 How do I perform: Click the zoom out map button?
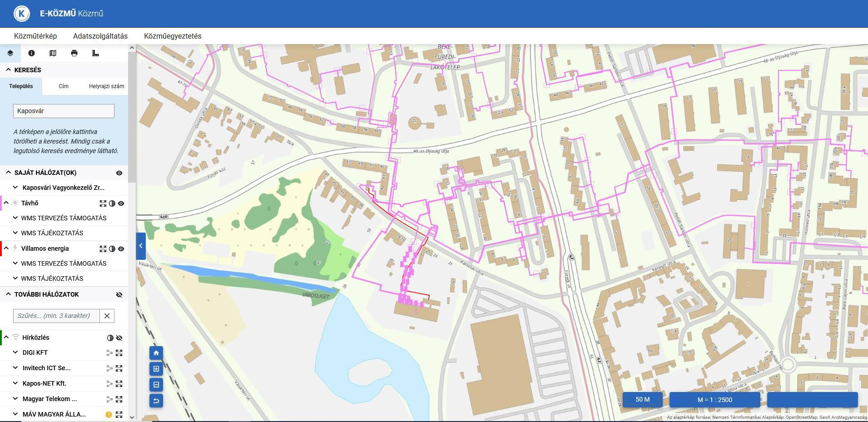click(x=156, y=385)
